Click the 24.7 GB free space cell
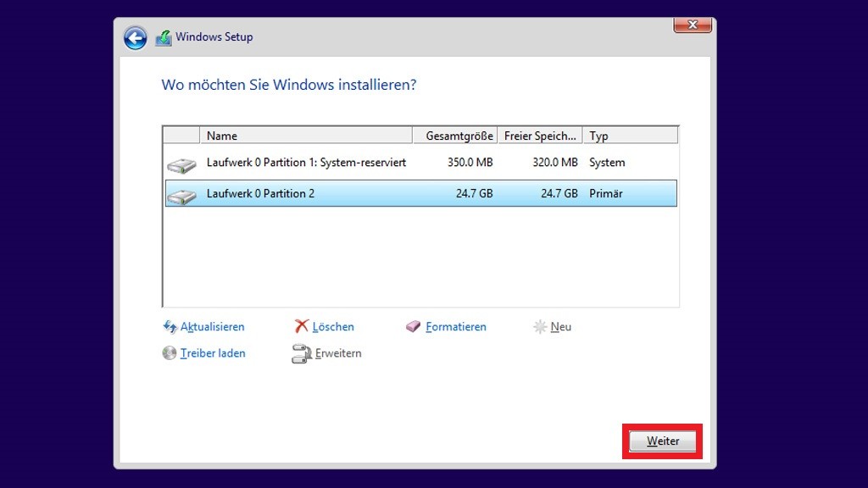 559,194
